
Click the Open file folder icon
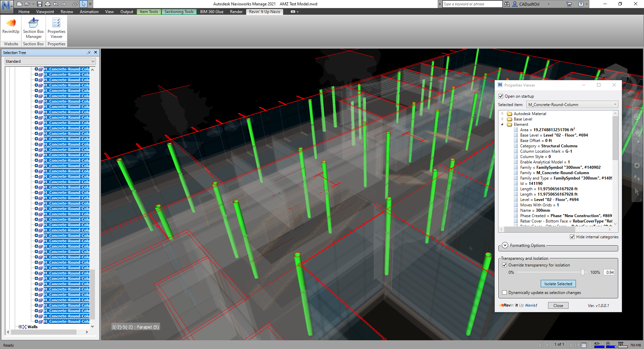pyautogui.click(x=28, y=4)
